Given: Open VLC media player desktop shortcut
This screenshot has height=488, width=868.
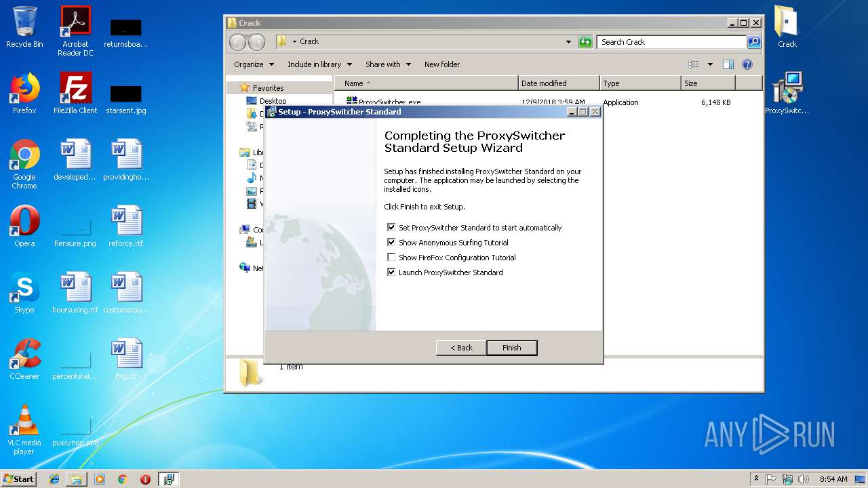Looking at the screenshot, I should coord(24,430).
